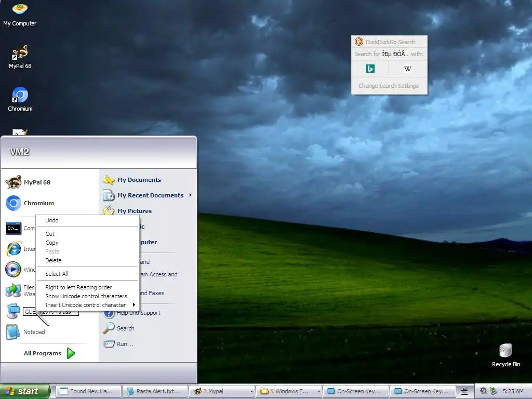Open Set Program Access and Defaults
The image size is (532, 399).
[159, 274]
